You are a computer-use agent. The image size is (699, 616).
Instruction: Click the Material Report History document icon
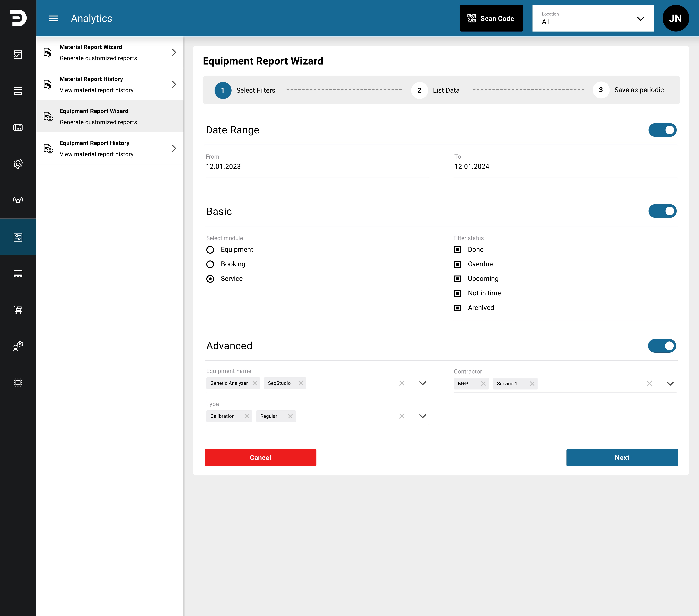pos(48,84)
